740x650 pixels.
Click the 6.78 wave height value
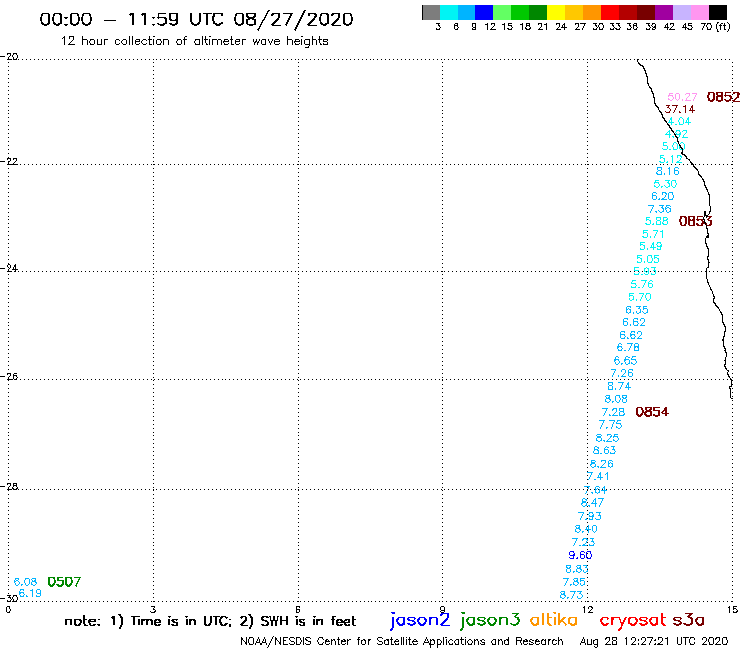click(628, 347)
